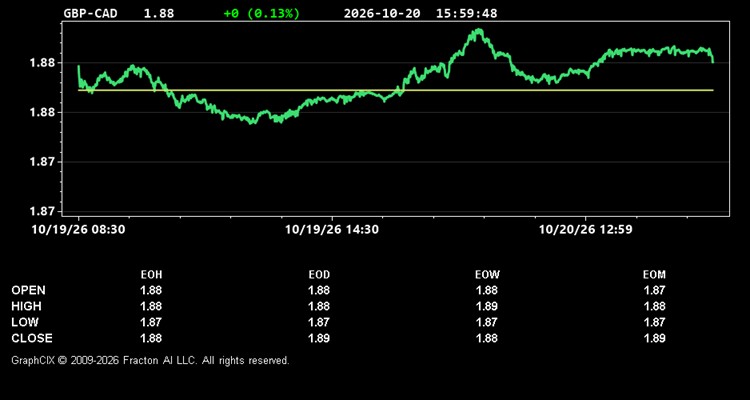
Task: Select the header price 1.88 next to GBP-CAD
Action: pyautogui.click(x=159, y=13)
